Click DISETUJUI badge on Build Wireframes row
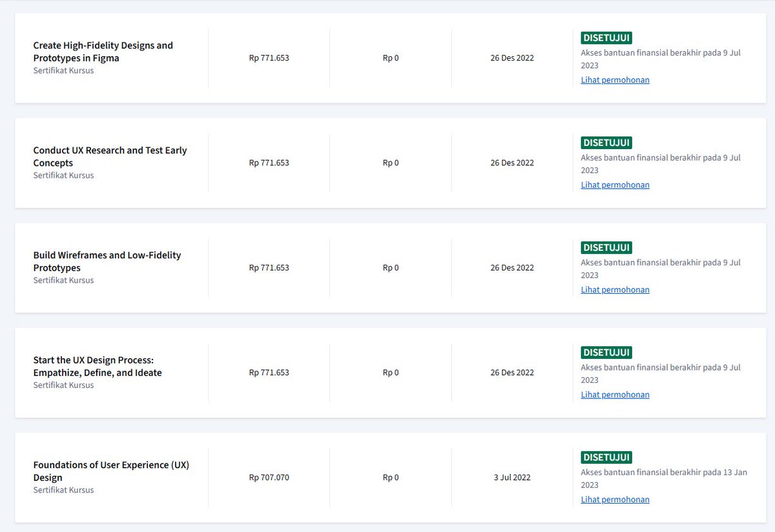 click(x=606, y=248)
